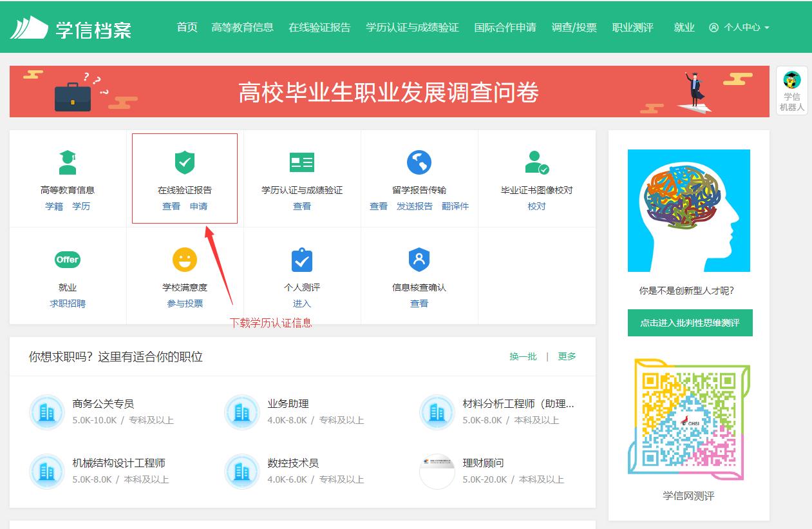Click the green shield icon for 在线验证报告
The height and width of the screenshot is (529, 812).
click(x=185, y=162)
